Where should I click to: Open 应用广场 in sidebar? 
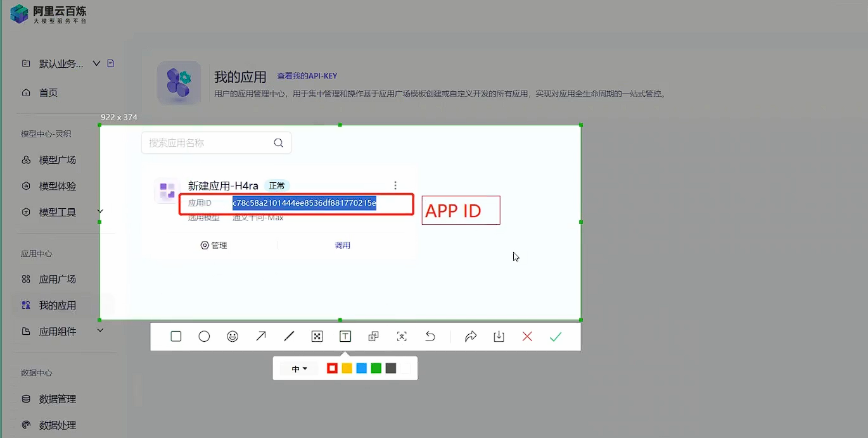[57, 279]
